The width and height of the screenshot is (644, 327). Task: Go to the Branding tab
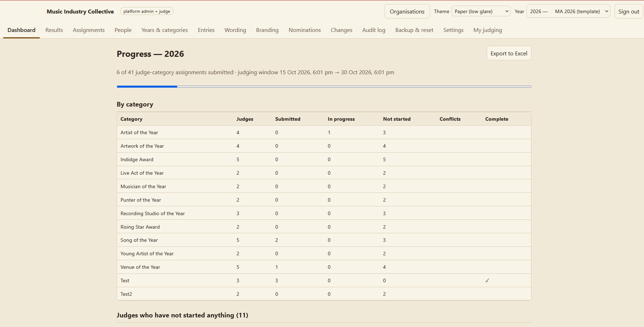(x=267, y=30)
